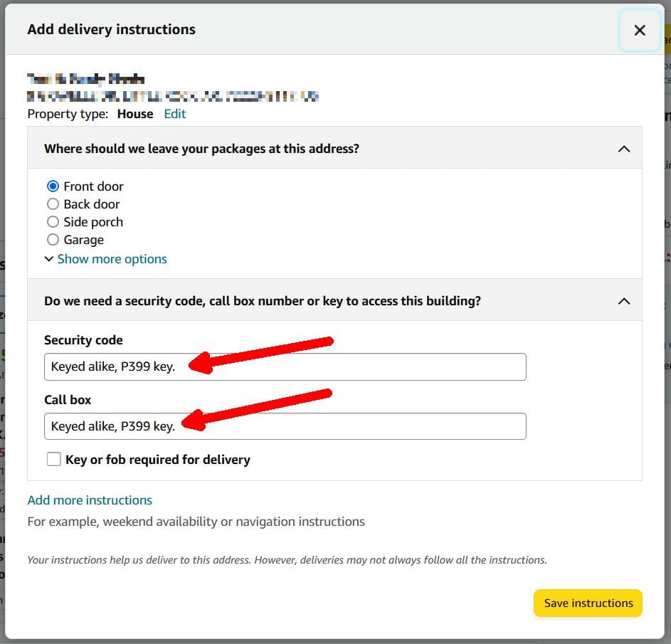Expand Show more options

pos(112,259)
